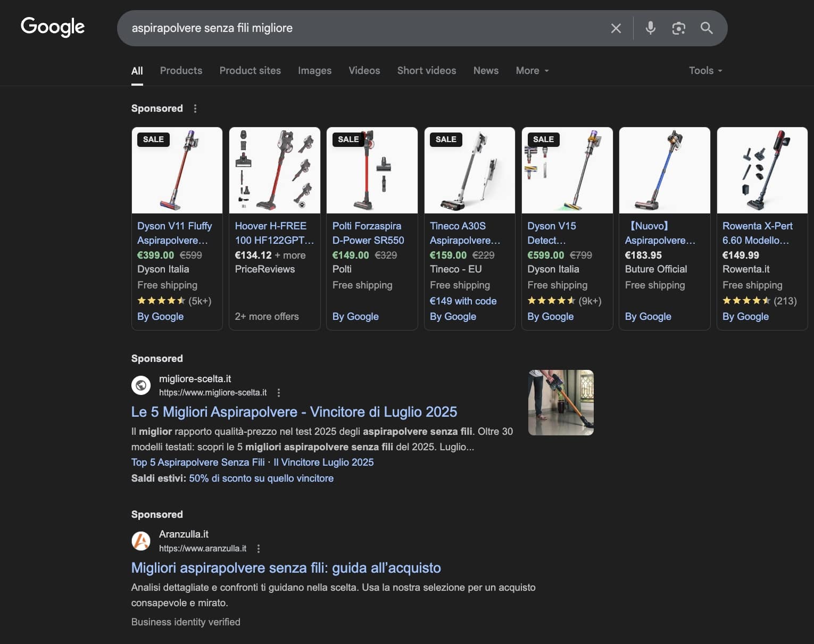The image size is (814, 644).
Task: Click the magnifying glass search icon
Action: (x=707, y=28)
